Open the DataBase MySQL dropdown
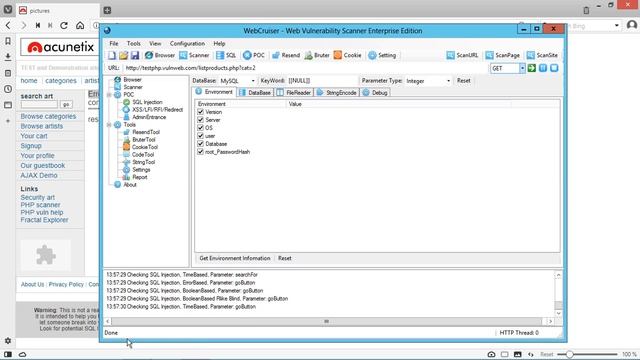 tap(253, 81)
